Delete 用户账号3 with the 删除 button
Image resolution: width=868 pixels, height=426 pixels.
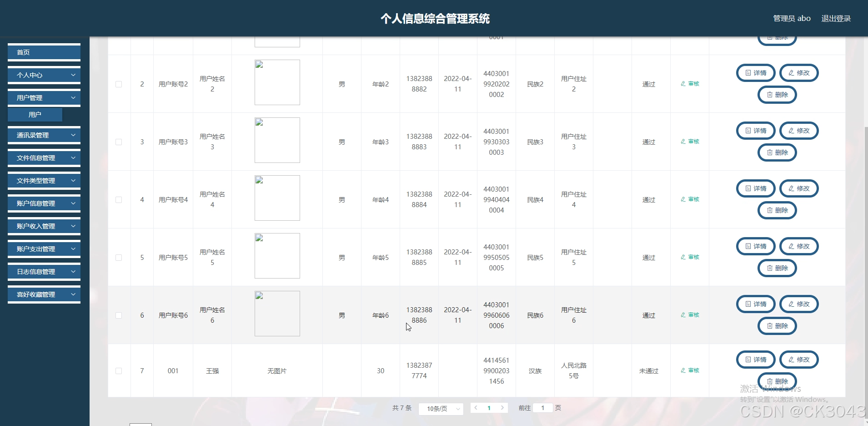777,152
